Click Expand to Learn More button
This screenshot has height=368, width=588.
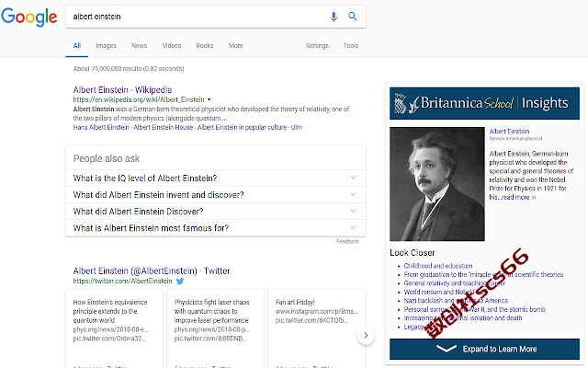pyautogui.click(x=484, y=349)
